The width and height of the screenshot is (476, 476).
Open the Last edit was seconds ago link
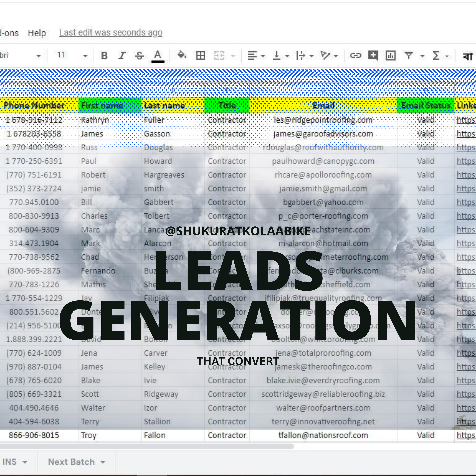tap(111, 32)
